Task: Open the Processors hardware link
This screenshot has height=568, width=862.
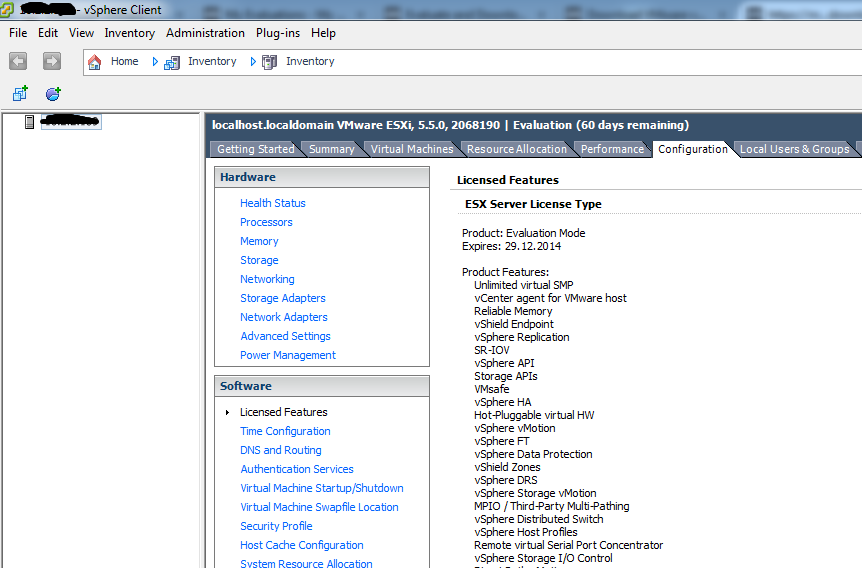Action: (x=266, y=222)
